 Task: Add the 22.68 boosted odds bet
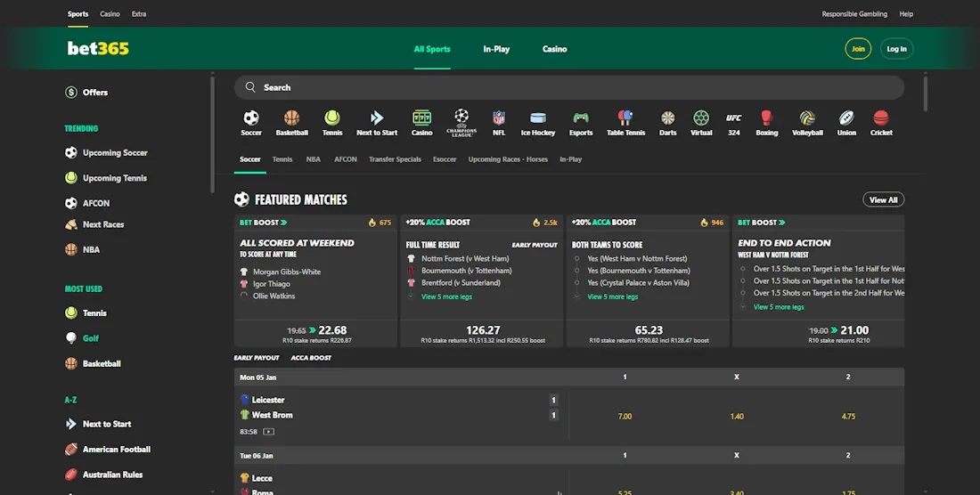click(x=315, y=333)
